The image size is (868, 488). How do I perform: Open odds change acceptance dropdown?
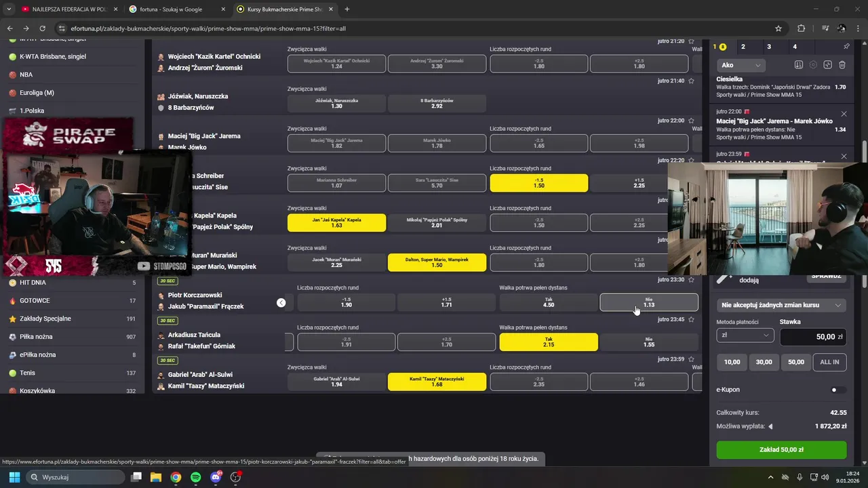[781, 305]
